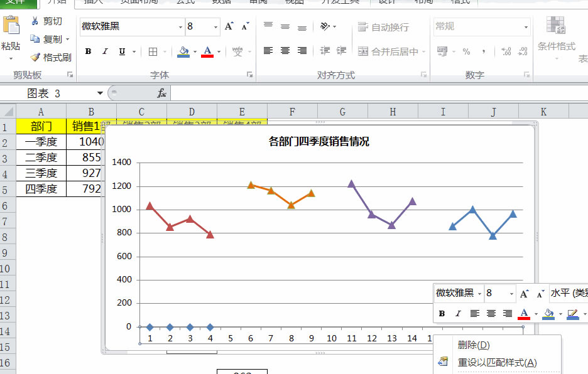Toggle ribbon Bold formatting
588x374 pixels.
[x=88, y=51]
